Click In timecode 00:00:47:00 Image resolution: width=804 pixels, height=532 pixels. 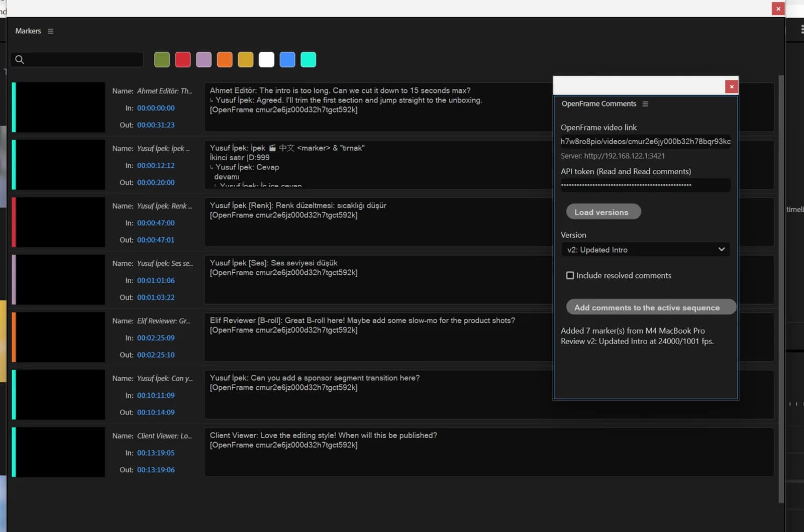click(x=156, y=223)
